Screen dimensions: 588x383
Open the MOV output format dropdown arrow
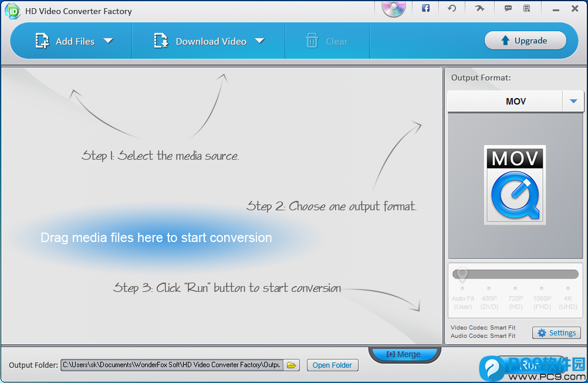(x=573, y=102)
